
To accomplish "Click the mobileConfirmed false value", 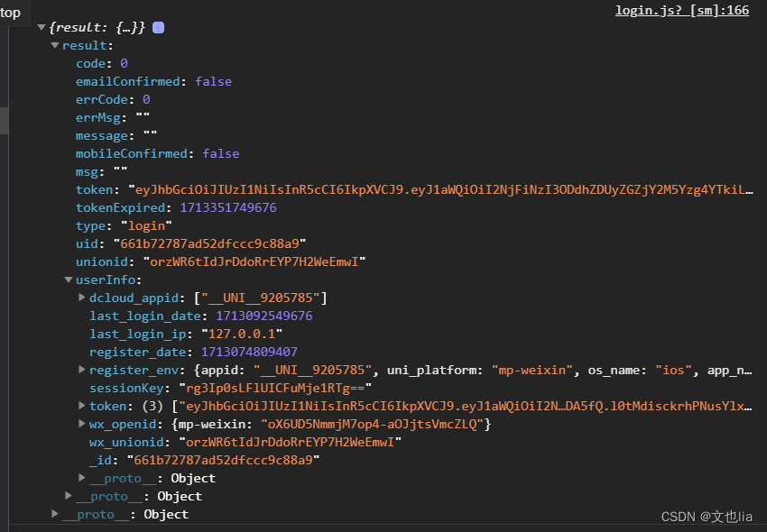I will (221, 153).
